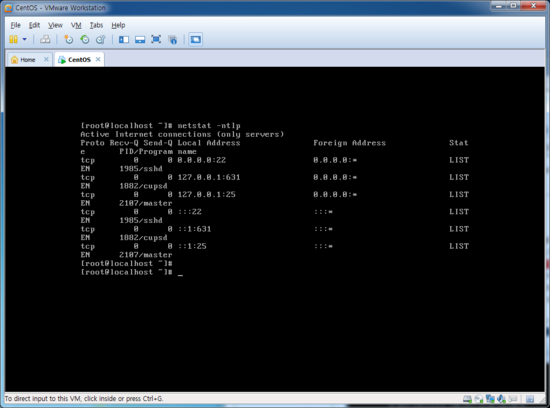Click the printer status icon
The image size is (550, 408).
coord(513,399)
